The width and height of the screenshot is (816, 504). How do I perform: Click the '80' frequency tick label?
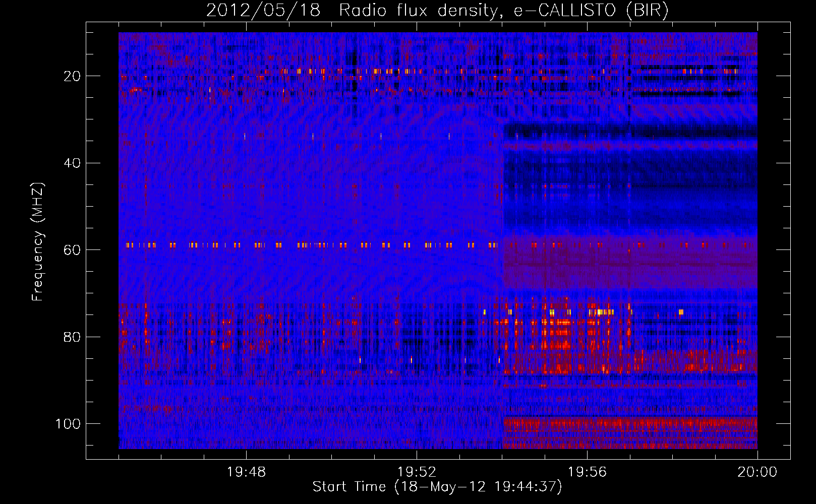click(x=72, y=337)
